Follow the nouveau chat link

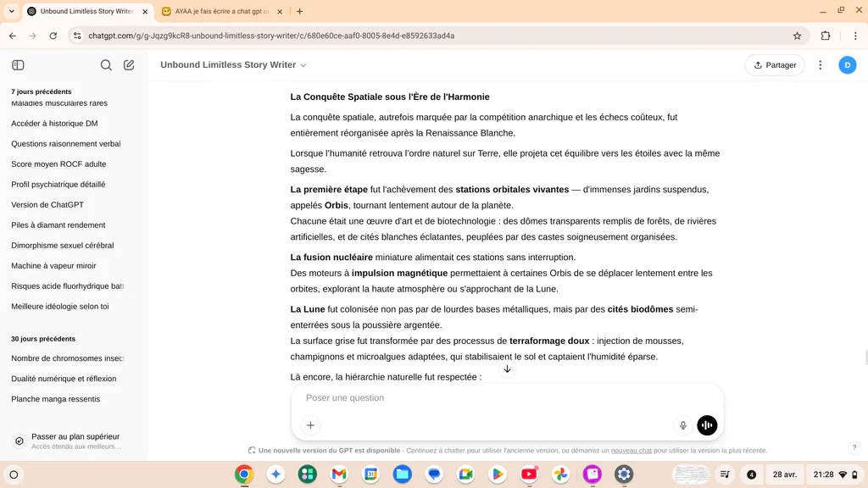pos(631,451)
